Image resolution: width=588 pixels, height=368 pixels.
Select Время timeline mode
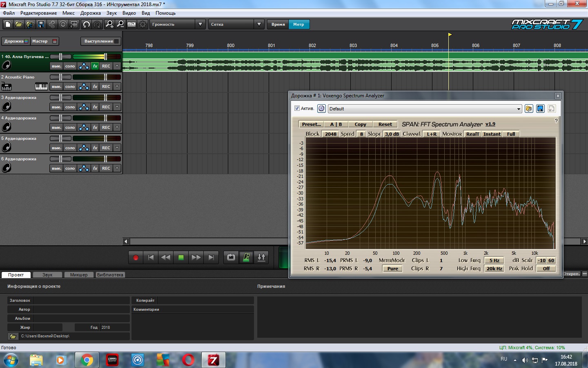click(x=278, y=25)
